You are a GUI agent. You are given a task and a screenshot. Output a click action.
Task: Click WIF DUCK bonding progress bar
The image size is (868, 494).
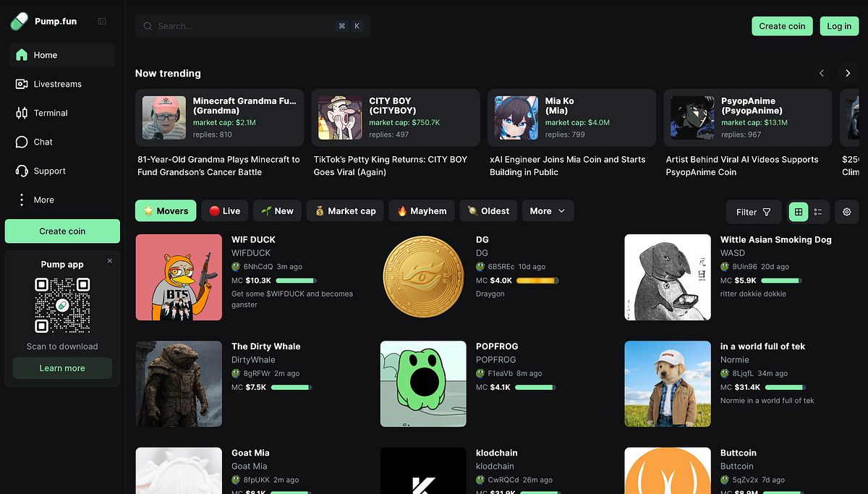point(297,280)
